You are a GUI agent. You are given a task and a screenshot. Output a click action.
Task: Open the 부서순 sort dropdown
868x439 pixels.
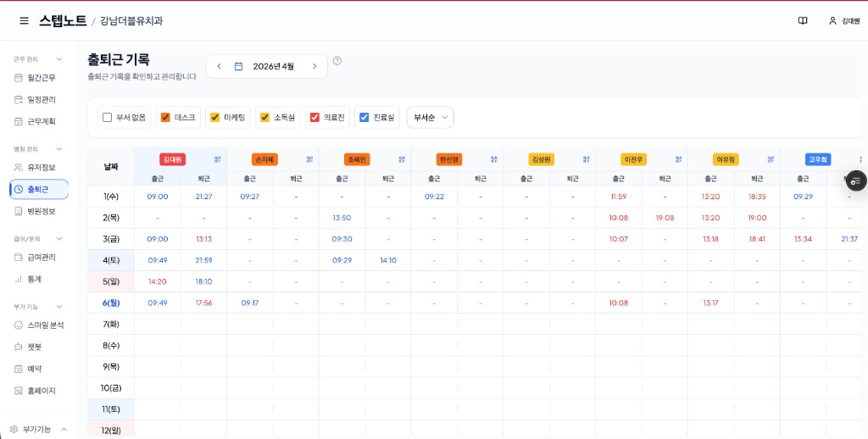tap(430, 117)
